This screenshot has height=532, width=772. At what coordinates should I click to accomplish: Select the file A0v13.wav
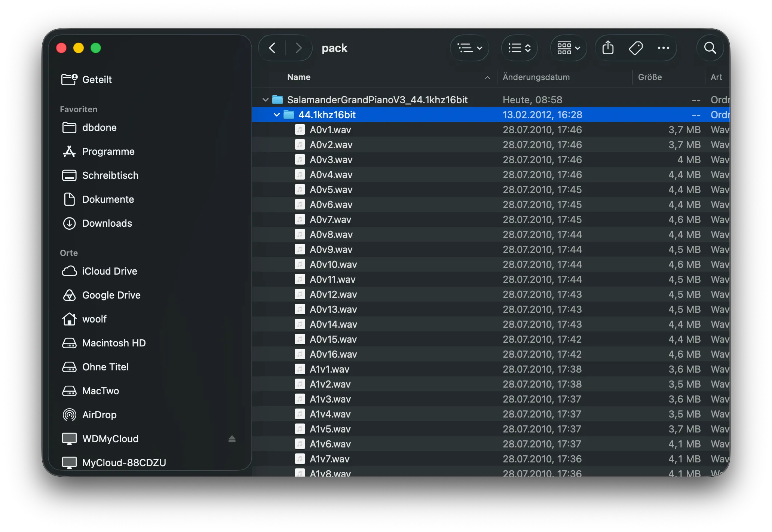491,309
